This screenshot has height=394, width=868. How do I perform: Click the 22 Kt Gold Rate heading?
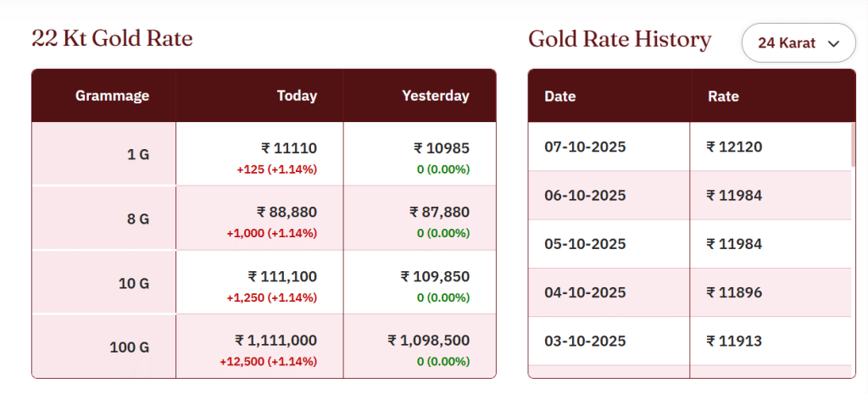coord(112,38)
